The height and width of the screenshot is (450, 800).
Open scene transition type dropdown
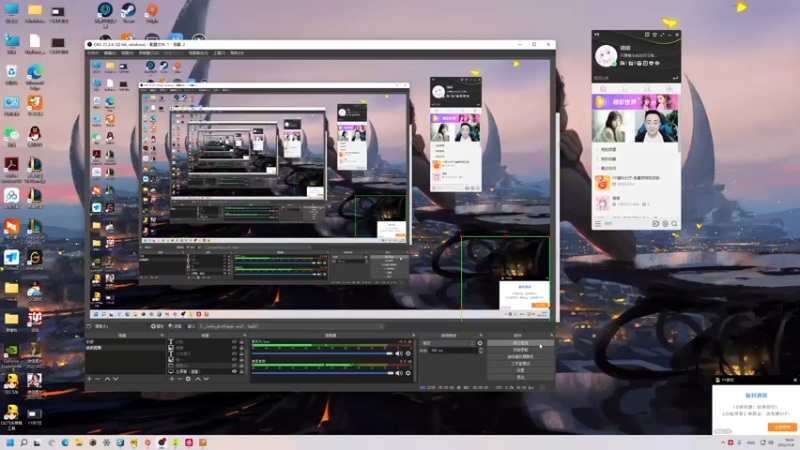448,343
